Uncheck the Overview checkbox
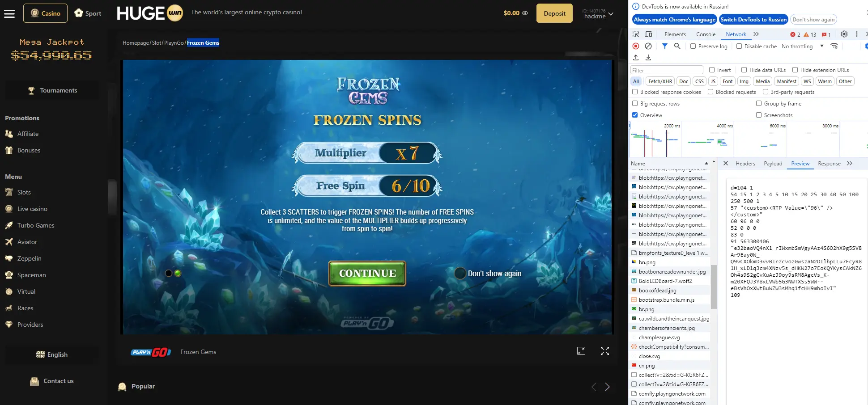Viewport: 868px width, 405px height. [x=635, y=115]
